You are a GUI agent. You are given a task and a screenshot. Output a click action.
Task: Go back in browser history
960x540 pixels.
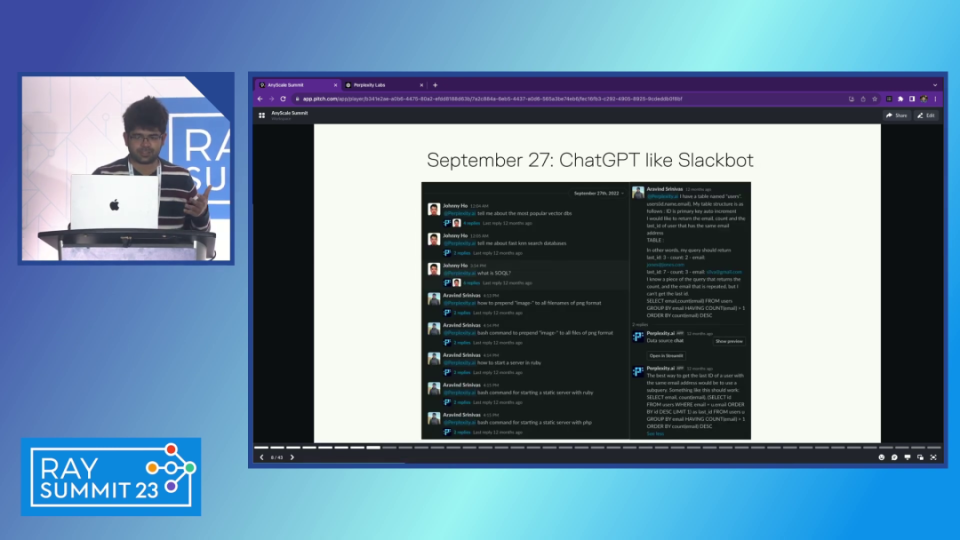(x=260, y=99)
